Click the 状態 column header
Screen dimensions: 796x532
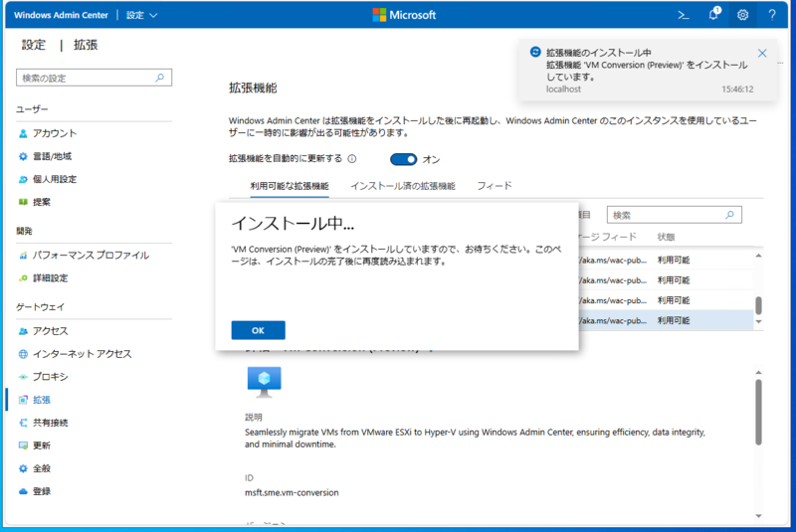pyautogui.click(x=666, y=237)
